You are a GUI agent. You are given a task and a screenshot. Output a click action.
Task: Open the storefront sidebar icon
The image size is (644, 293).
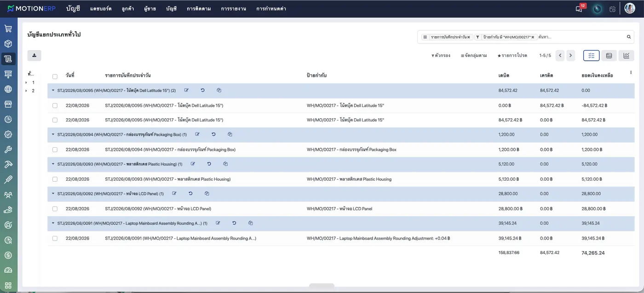click(x=8, y=104)
